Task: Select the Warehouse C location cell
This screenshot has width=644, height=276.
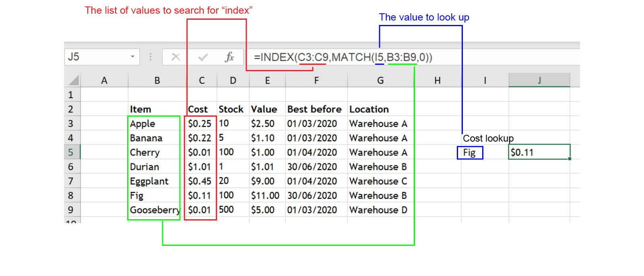Action: [x=378, y=181]
